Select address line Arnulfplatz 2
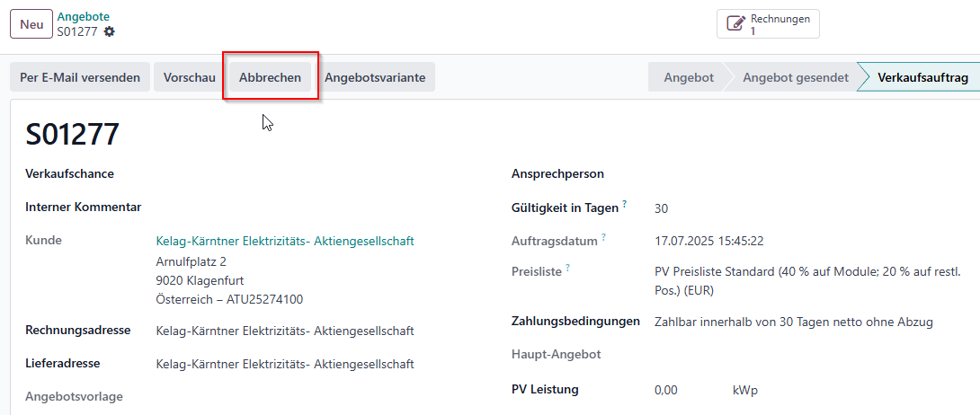The image size is (980, 415). tap(192, 260)
